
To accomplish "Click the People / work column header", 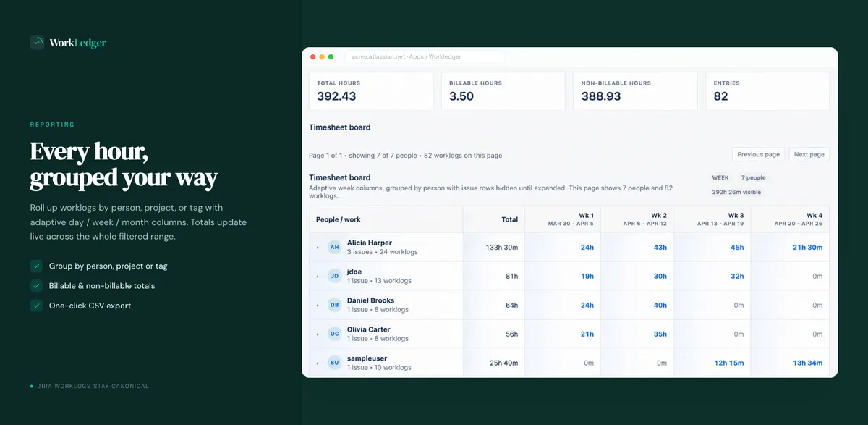I will (x=386, y=219).
